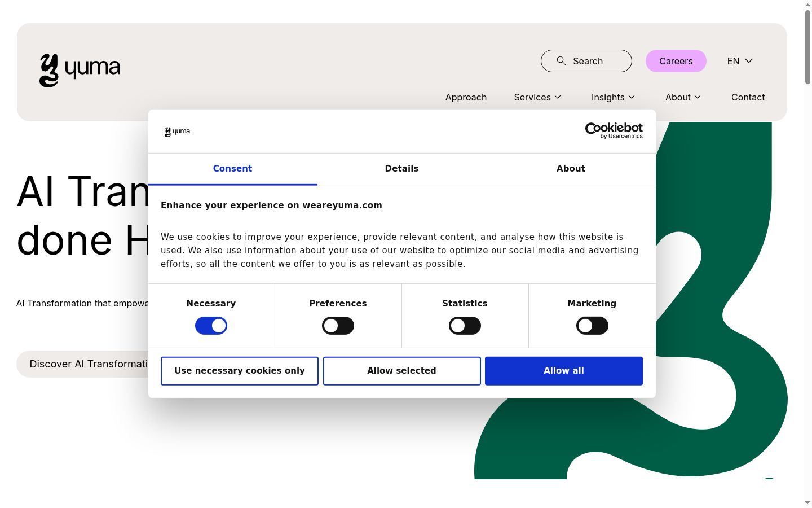Go to the Contact page
Image resolution: width=812 pixels, height=508 pixels.
748,97
